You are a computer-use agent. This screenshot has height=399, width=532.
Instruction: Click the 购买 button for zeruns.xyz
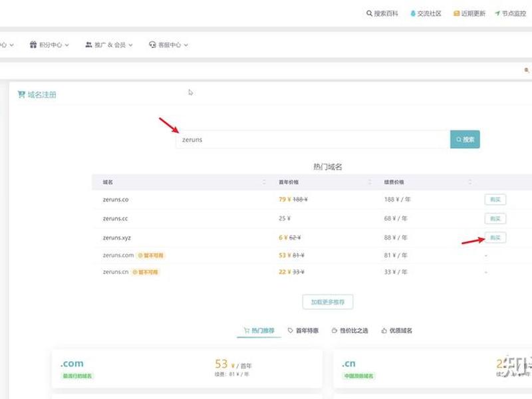(495, 237)
